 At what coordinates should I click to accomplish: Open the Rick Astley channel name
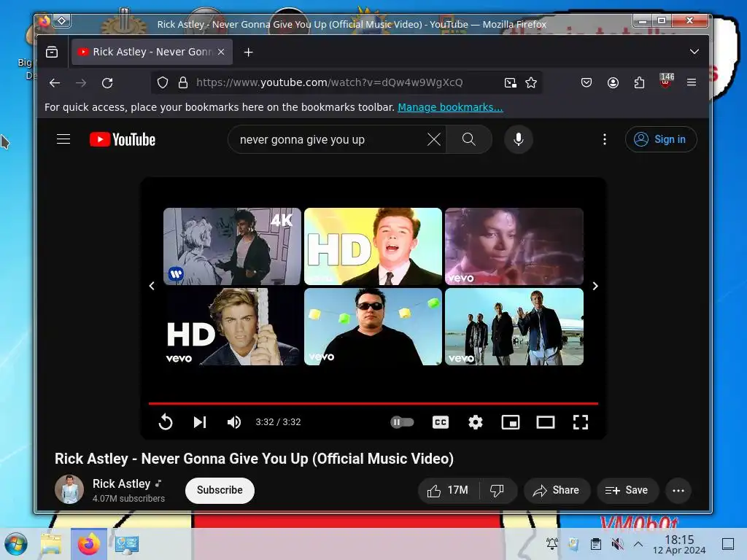121,484
